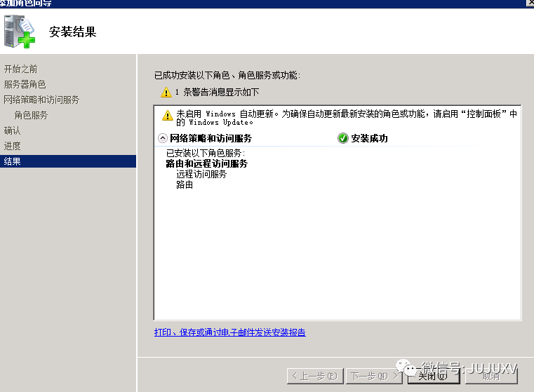534x392 pixels.
Task: Click the 路由和远程访问服务 entry in results
Action: (x=207, y=163)
